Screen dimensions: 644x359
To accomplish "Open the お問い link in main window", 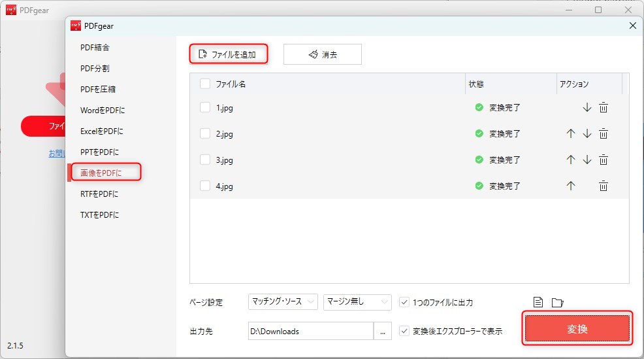I will (x=57, y=154).
